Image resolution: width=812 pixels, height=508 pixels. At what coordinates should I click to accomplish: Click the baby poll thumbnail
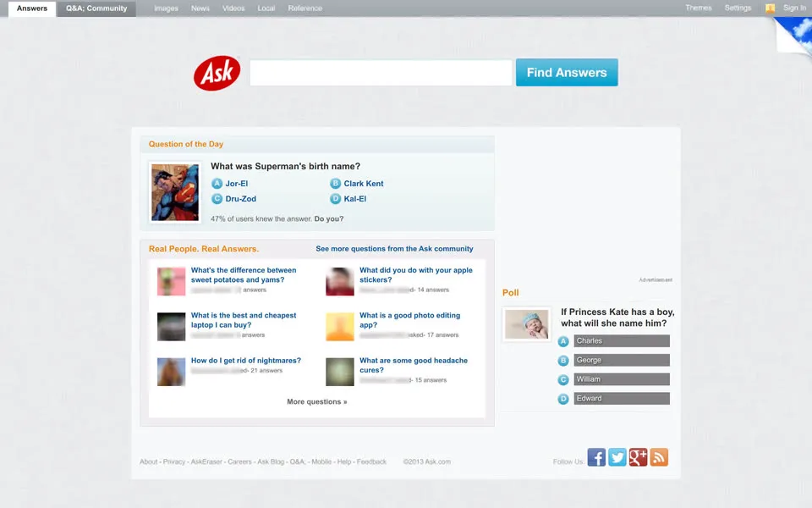coord(527,324)
